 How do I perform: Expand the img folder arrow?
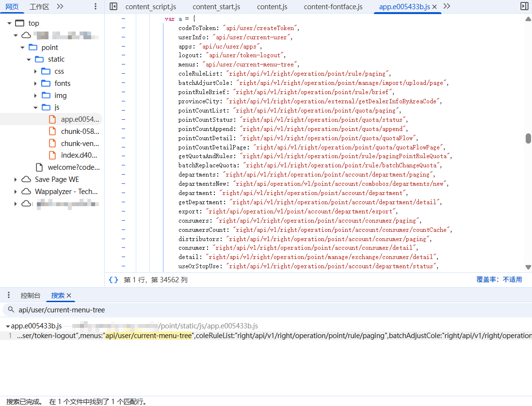[x=35, y=96]
